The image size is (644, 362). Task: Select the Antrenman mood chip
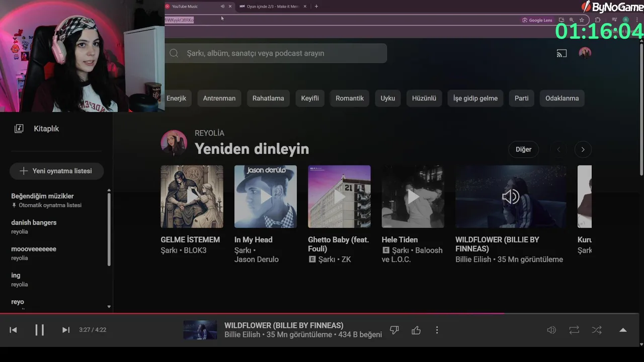tap(219, 98)
